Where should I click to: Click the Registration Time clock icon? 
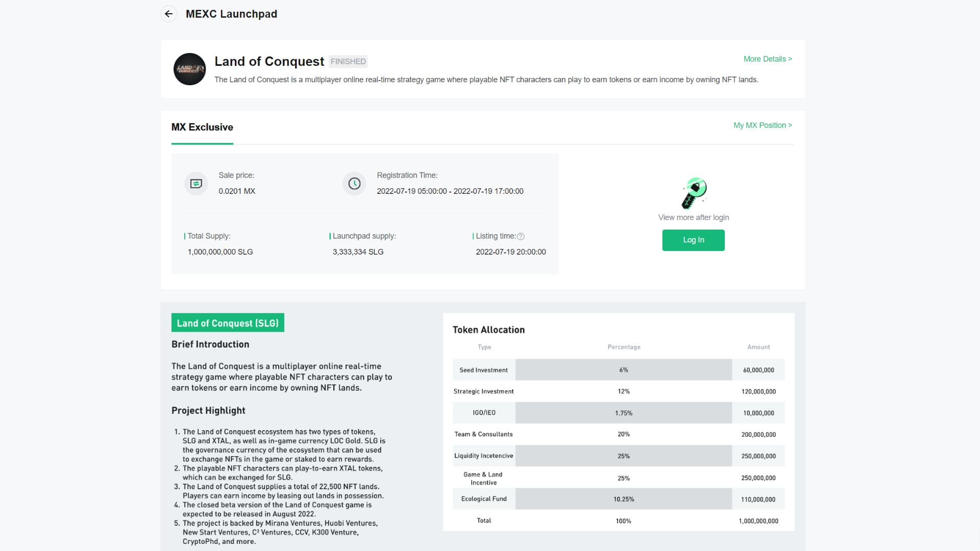354,184
